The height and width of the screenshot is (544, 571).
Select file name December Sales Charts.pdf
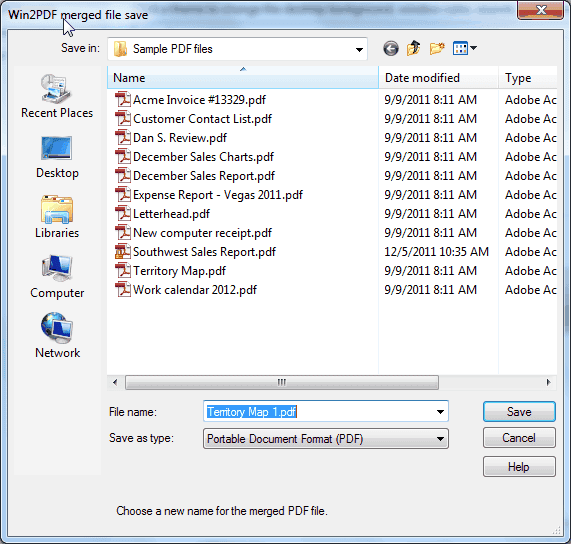[203, 157]
